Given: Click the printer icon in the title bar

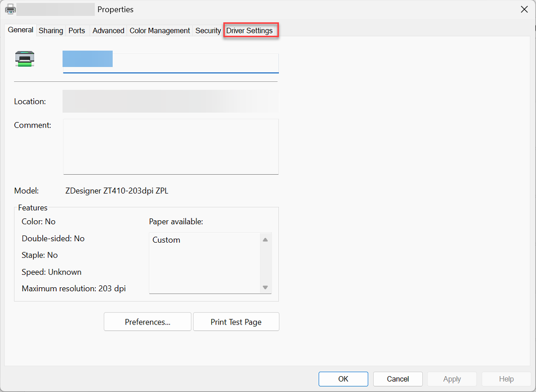Looking at the screenshot, I should click(x=10, y=9).
